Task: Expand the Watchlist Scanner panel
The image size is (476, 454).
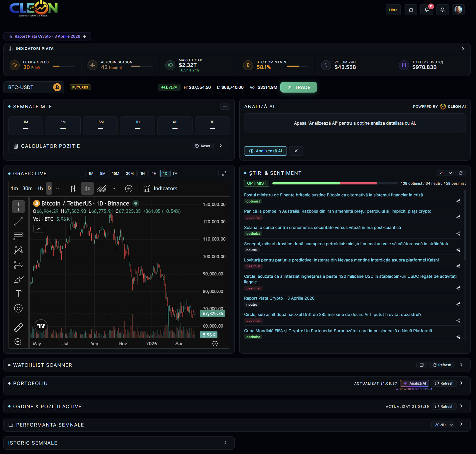Action: [462, 365]
